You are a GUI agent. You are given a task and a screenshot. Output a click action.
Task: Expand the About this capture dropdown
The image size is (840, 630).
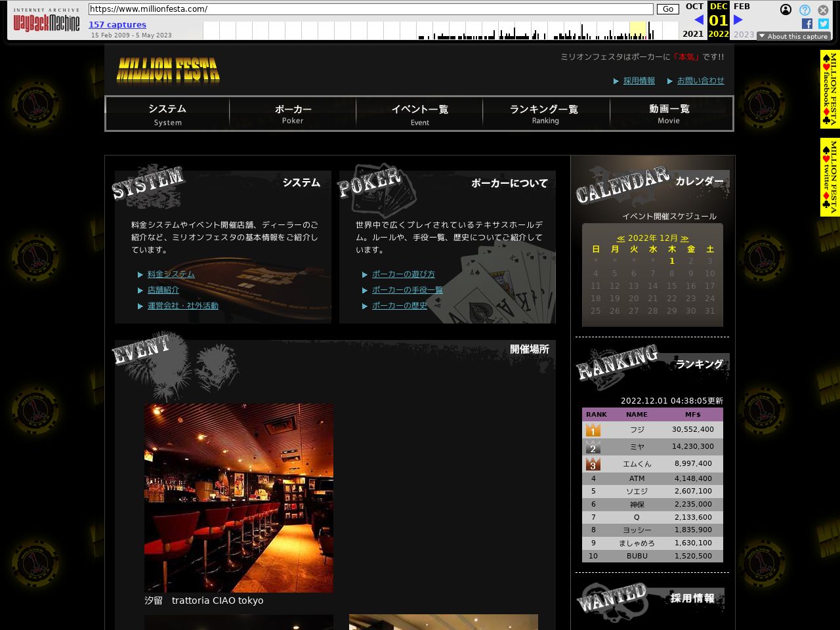(793, 36)
